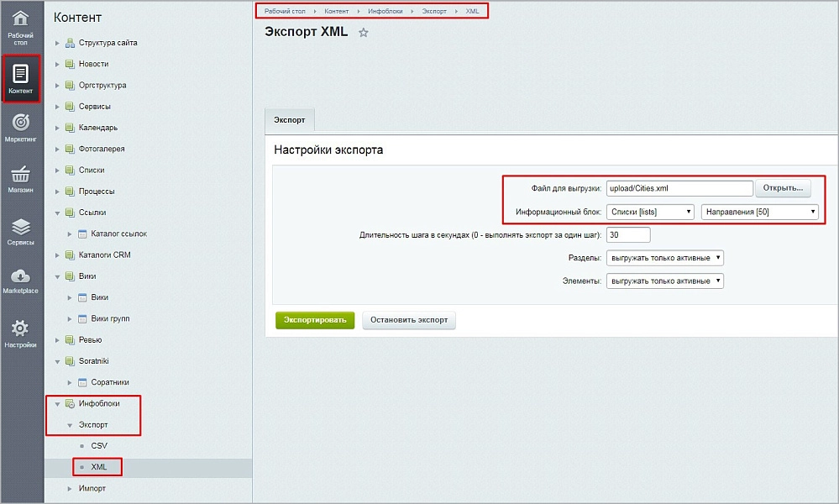Image resolution: width=839 pixels, height=504 pixels.
Task: Open the Настройки gear icon
Action: coord(20,328)
